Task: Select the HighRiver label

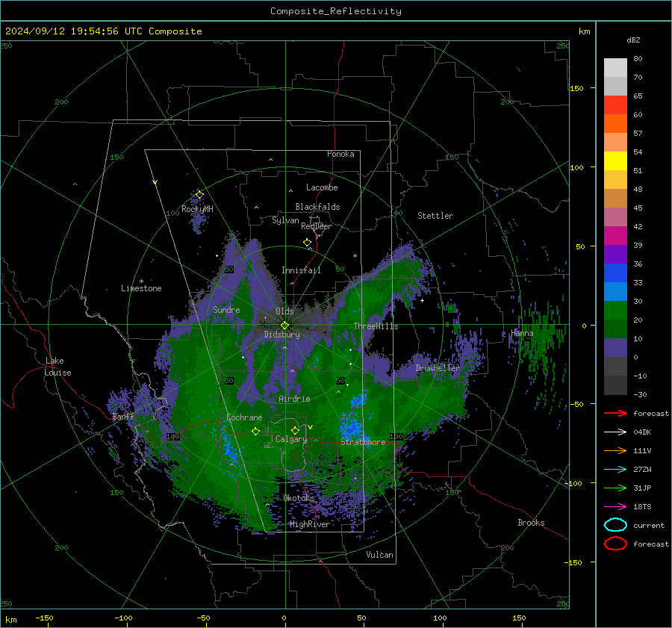Action: (310, 524)
